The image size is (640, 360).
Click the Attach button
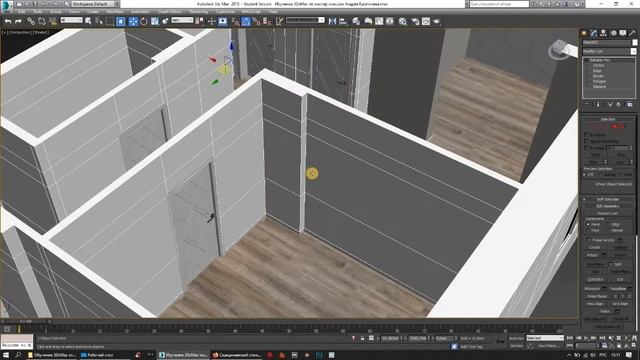[592, 255]
